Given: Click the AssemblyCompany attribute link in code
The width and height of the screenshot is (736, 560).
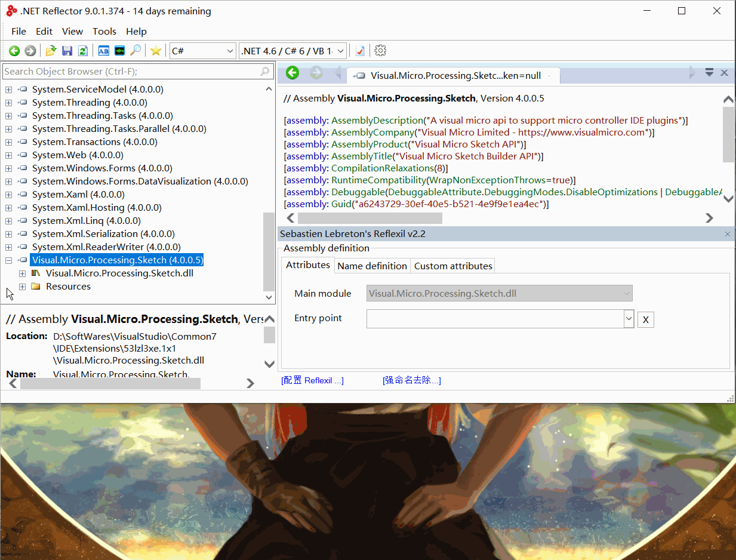Looking at the screenshot, I should tap(372, 133).
